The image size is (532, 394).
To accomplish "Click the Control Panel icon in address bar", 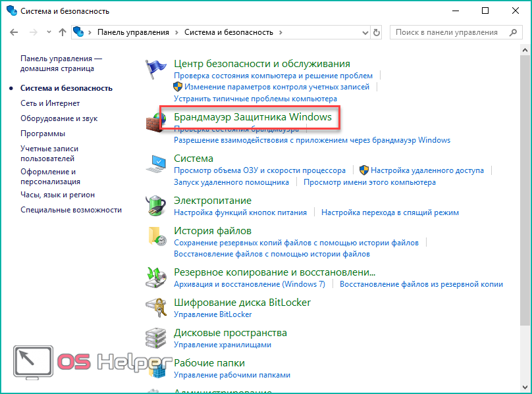I will pyautogui.click(x=78, y=32).
